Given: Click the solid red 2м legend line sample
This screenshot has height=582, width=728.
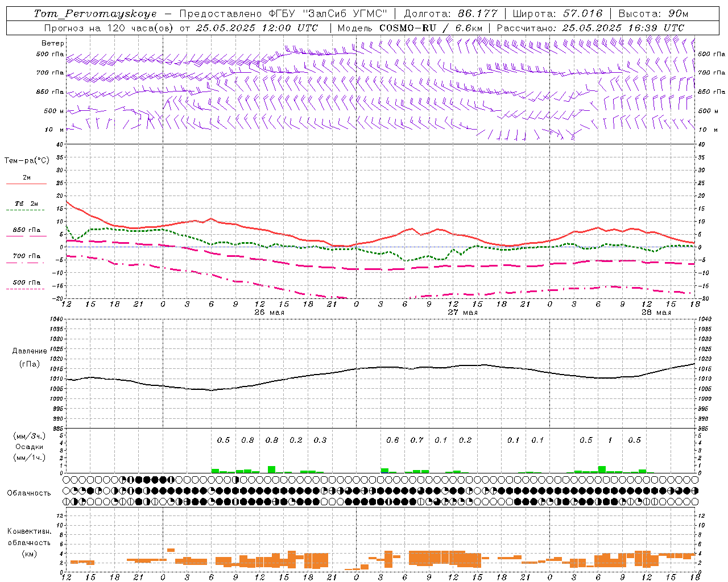Looking at the screenshot, I should (26, 184).
